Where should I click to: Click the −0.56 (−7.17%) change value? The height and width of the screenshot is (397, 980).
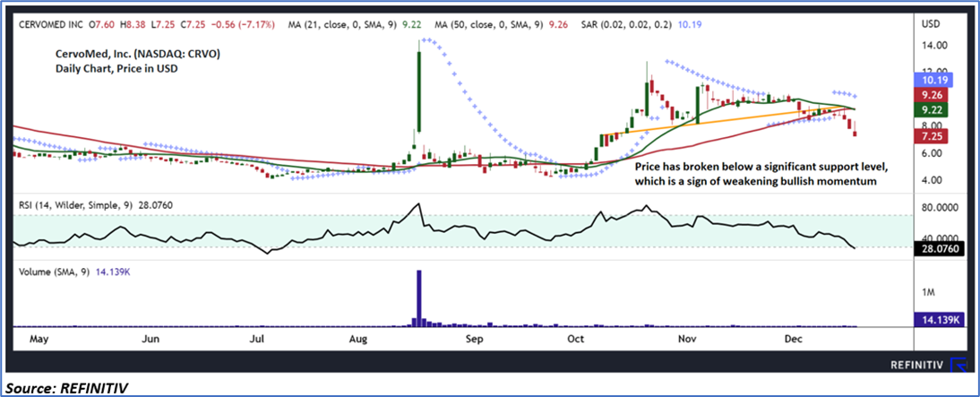click(x=241, y=23)
